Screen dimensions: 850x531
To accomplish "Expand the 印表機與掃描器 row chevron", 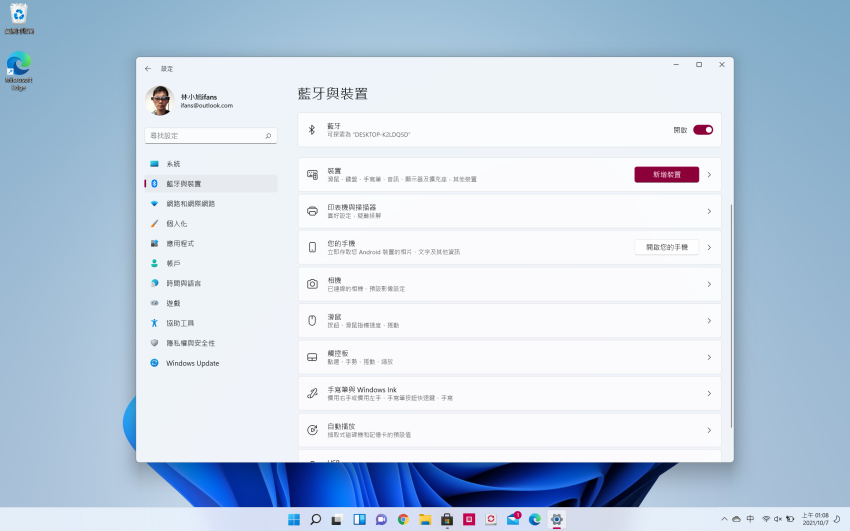I will coord(709,211).
